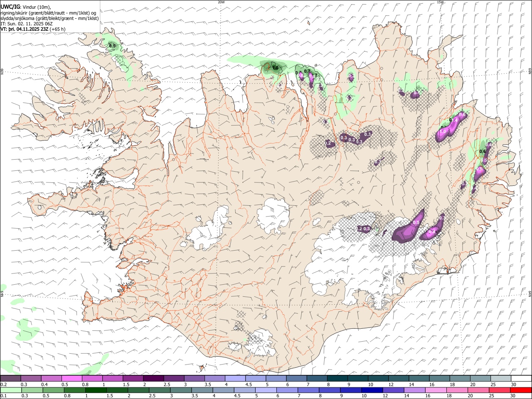The image size is (532, 399).
Task: Click the dark mauve 0.2 swatch in the upper legend row
Action: click(x=10, y=378)
